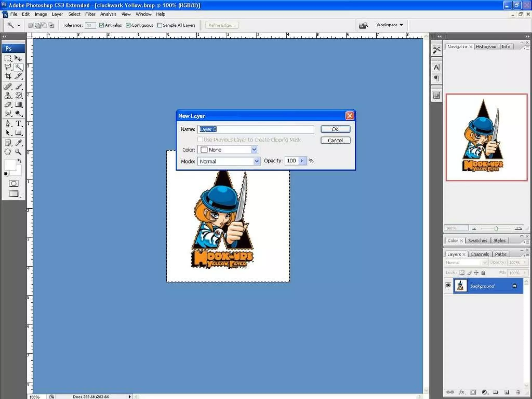Select the Eyedropper tool
Image resolution: width=532 pixels, height=399 pixels.
(18, 143)
